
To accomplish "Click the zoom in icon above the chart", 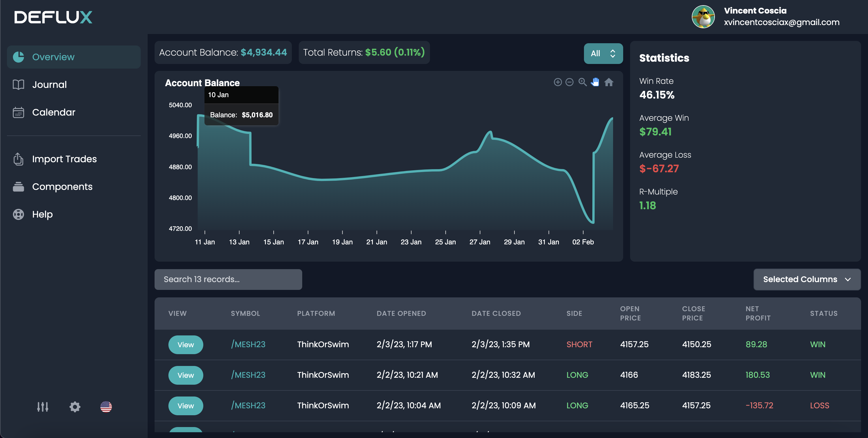I will [x=557, y=82].
